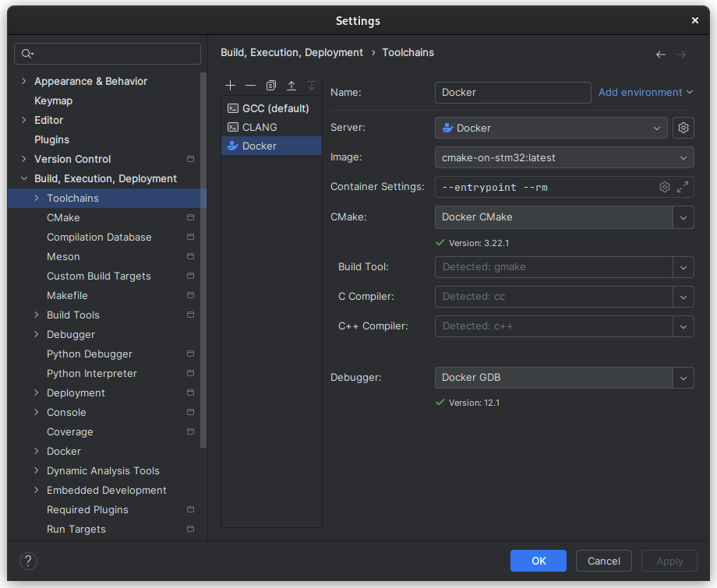This screenshot has height=588, width=717.
Task: Click inside the toolchain Name field
Action: click(x=513, y=92)
